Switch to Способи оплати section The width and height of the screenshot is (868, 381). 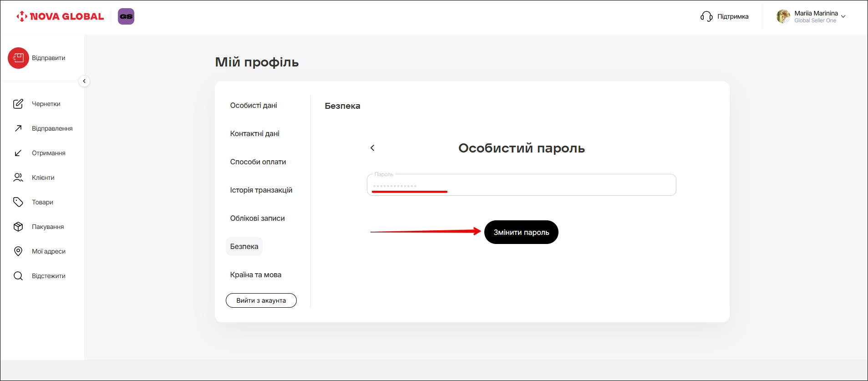pyautogui.click(x=258, y=162)
